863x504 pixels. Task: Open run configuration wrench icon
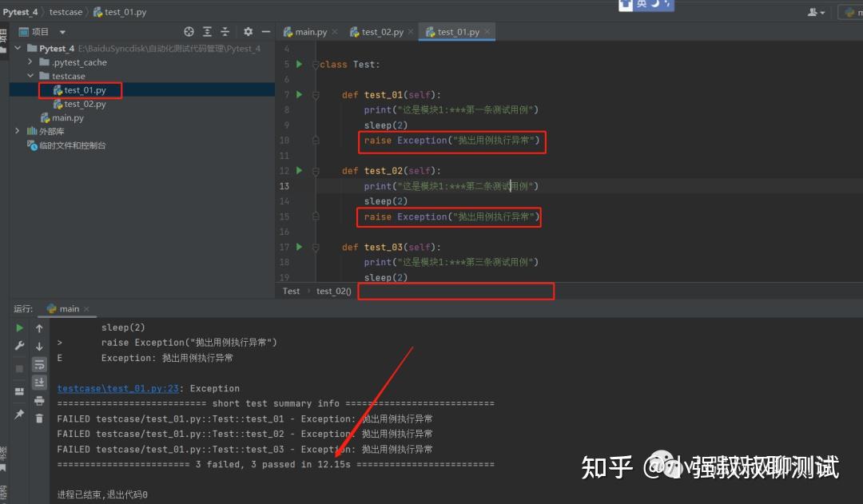[19, 346]
